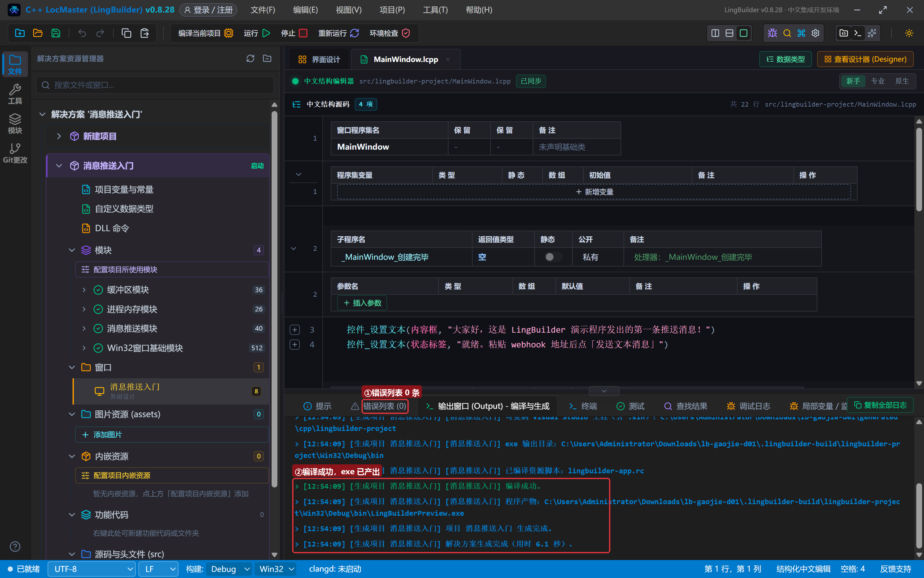924x578 pixels.
Task: Switch to the 终端 panel tab
Action: [x=583, y=406]
